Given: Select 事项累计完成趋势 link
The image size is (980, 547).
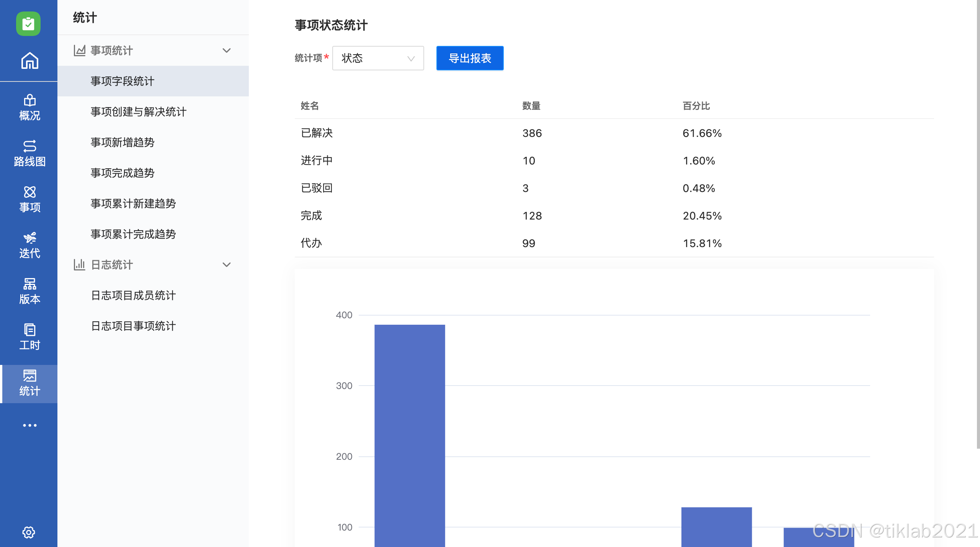Looking at the screenshot, I should (133, 234).
